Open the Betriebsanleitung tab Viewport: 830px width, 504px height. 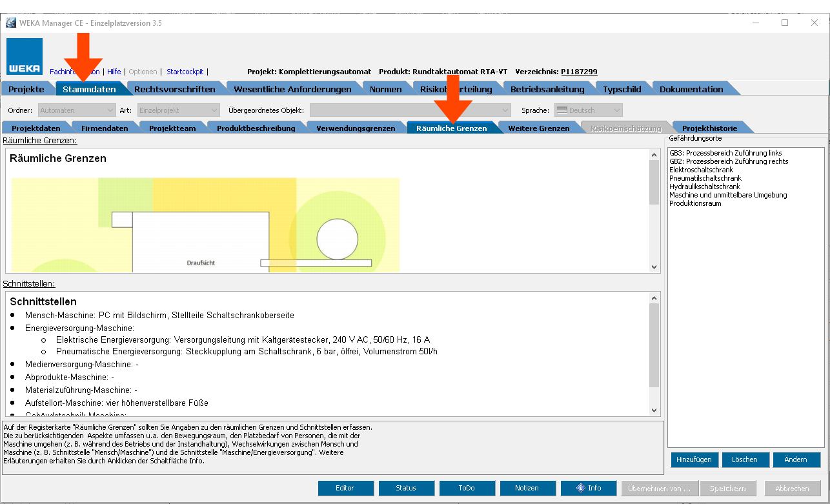(x=547, y=89)
